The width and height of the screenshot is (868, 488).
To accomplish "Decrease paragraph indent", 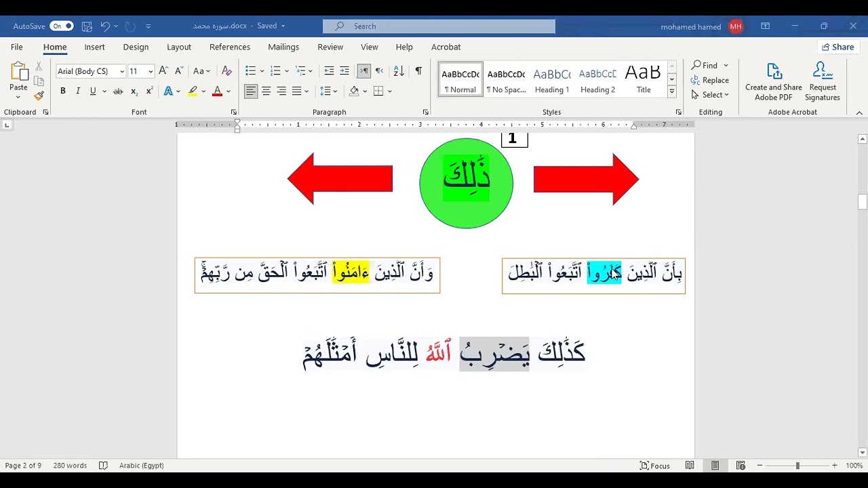I will point(329,71).
